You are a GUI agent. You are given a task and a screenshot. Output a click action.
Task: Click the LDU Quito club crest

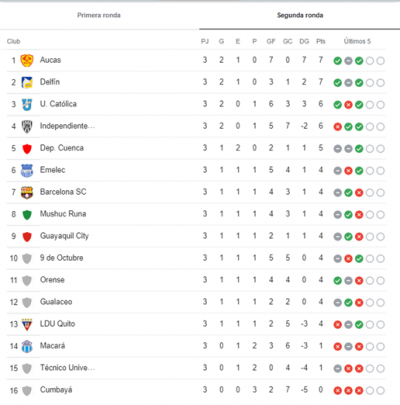click(27, 324)
